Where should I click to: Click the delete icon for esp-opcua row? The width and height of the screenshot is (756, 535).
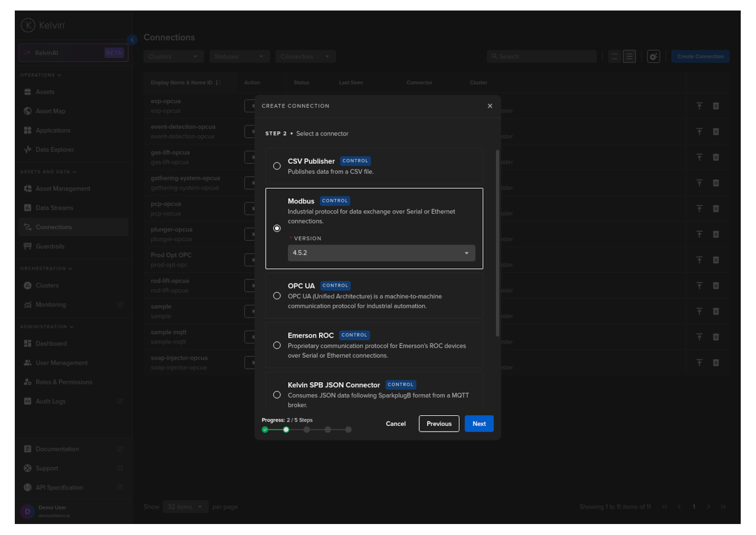(x=715, y=106)
